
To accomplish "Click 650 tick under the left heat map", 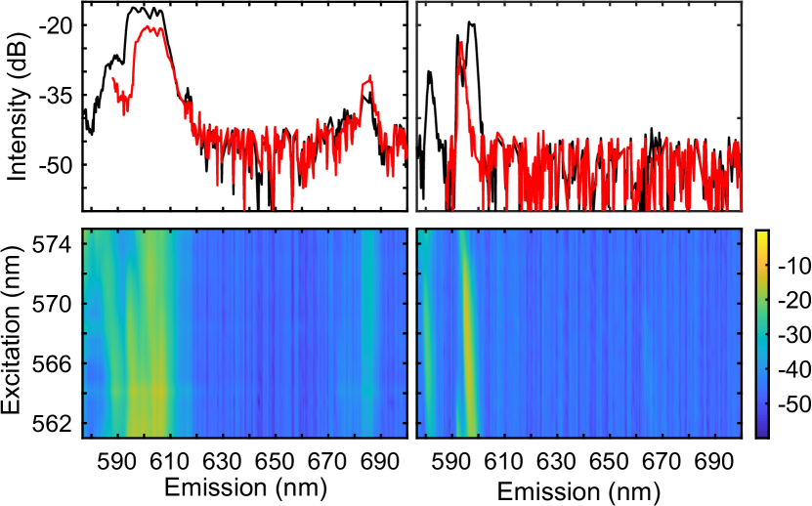I will pos(276,461).
